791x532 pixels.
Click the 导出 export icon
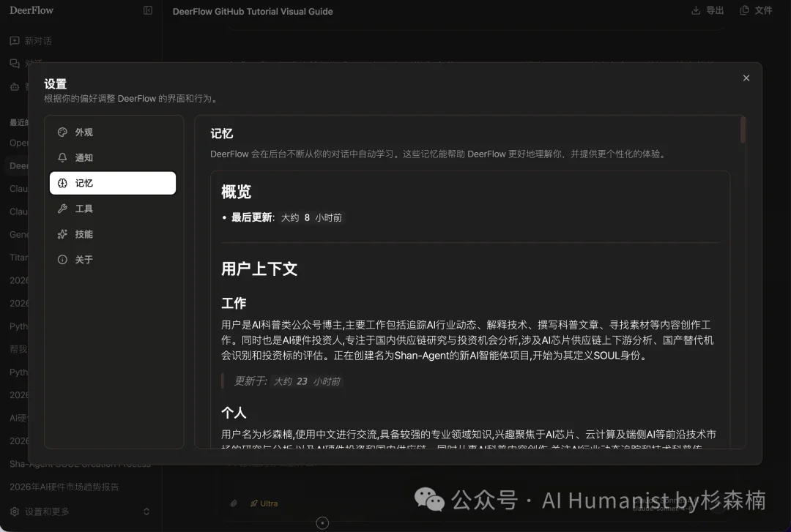pyautogui.click(x=695, y=10)
